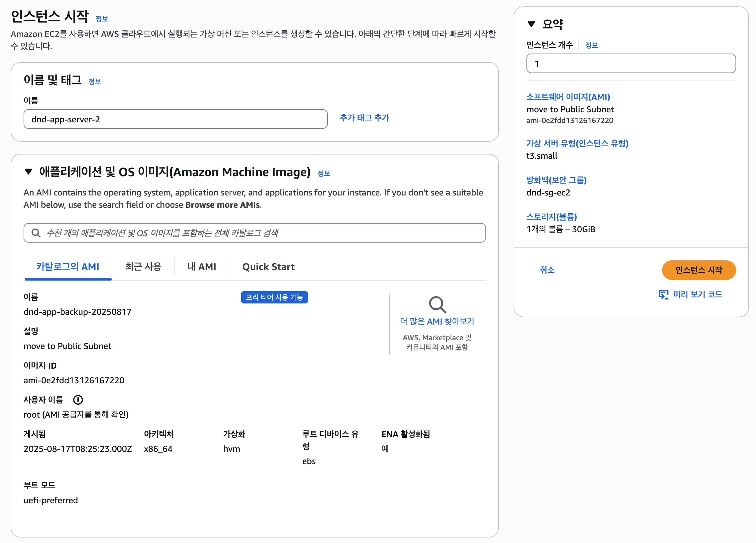Image resolution: width=756 pixels, height=543 pixels.
Task: Click the 취소 button
Action: (547, 270)
